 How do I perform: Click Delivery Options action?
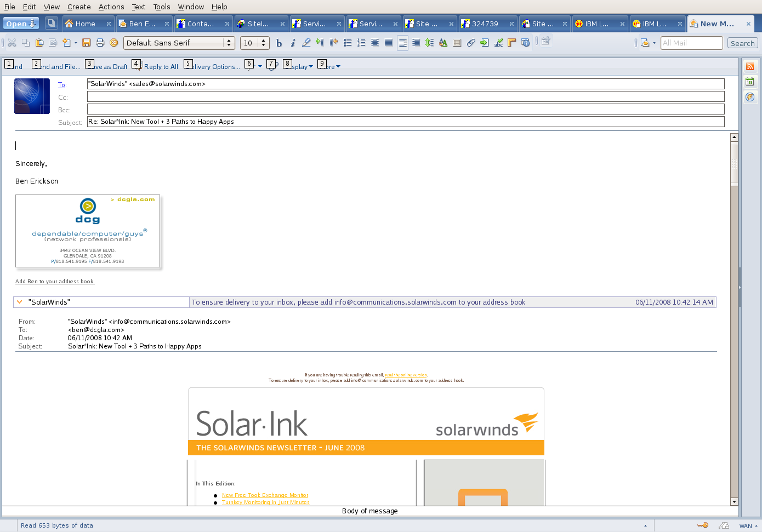213,66
